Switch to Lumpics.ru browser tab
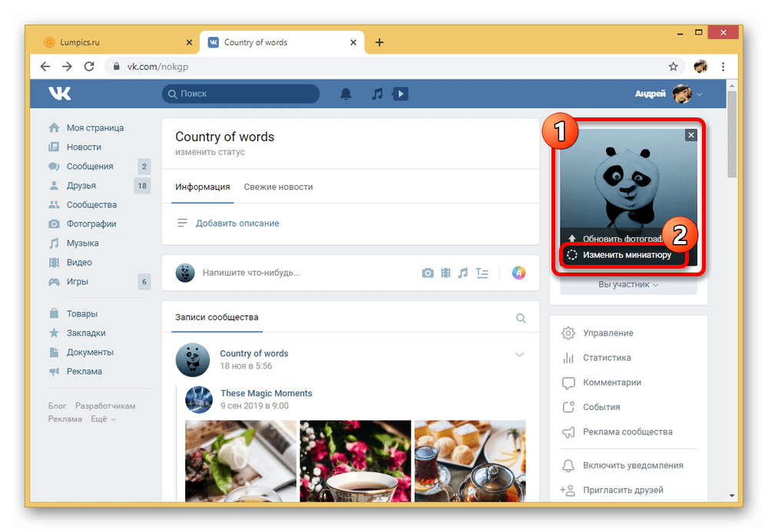This screenshot has width=768, height=532. pos(116,42)
